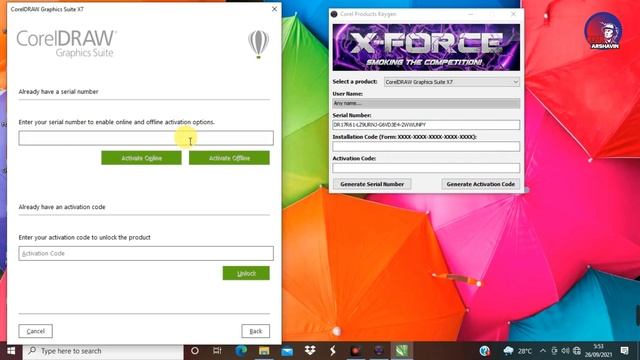Open the weather 28°C taskbar widget
Image resolution: width=640 pixels, height=360 pixels.
pyautogui.click(x=518, y=351)
